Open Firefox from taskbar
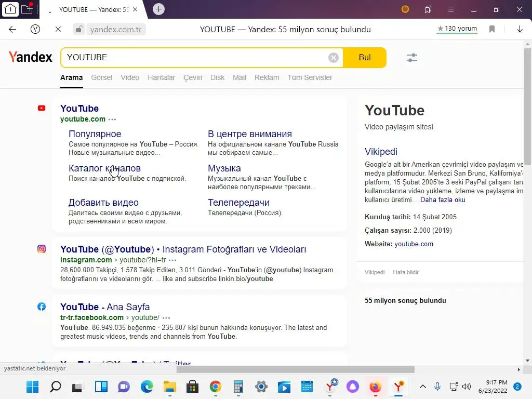532x399 pixels. 375,387
